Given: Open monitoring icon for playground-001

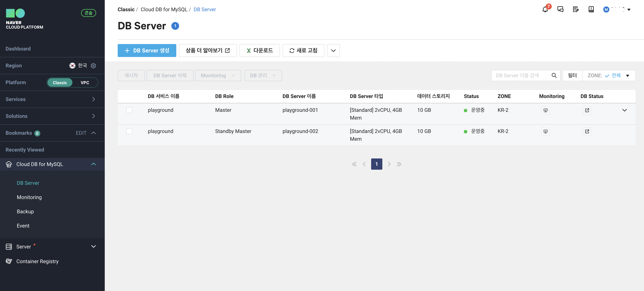Looking at the screenshot, I should 545,111.
